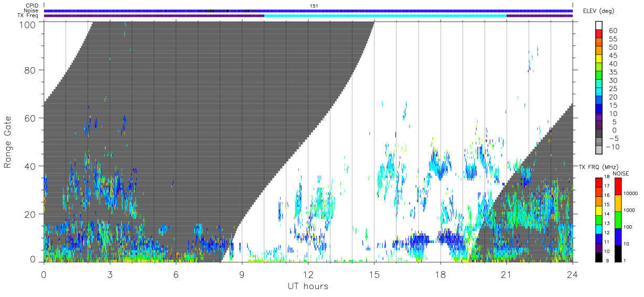Pick the dark gray segment of ELEV color bar
The width and height of the screenshot is (644, 297).
coord(599,134)
